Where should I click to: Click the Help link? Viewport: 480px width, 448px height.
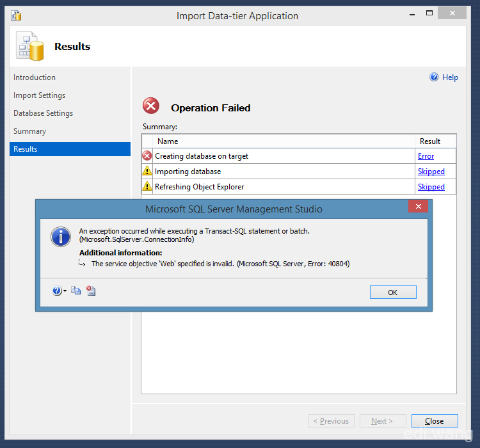tap(450, 77)
